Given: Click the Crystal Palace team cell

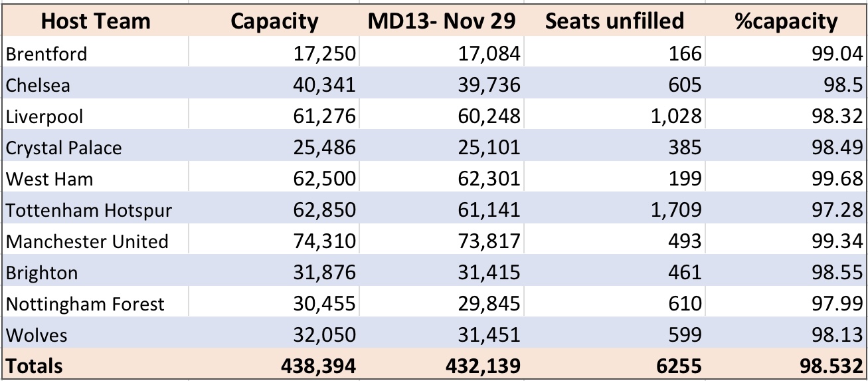Looking at the screenshot, I should tap(95, 146).
